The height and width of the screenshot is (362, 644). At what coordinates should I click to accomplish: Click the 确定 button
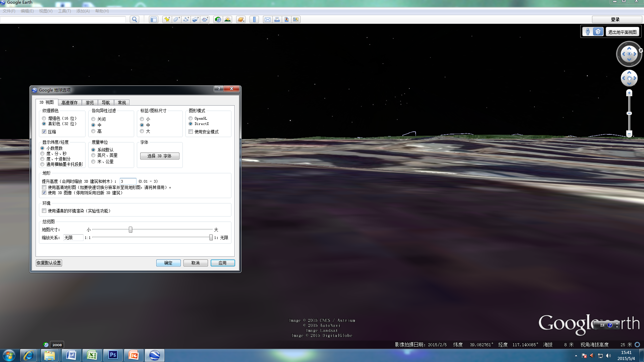[168, 263]
